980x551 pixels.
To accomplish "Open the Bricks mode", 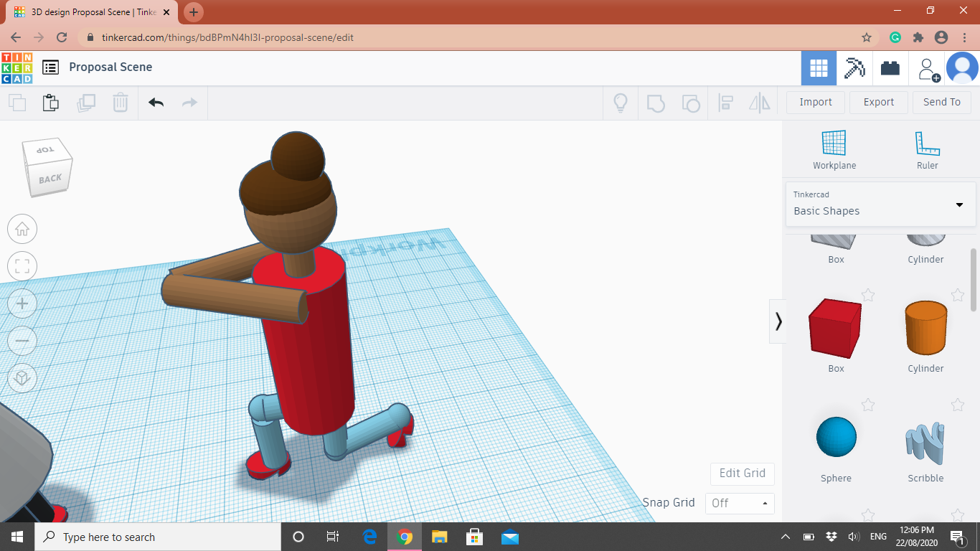I will pos(890,68).
